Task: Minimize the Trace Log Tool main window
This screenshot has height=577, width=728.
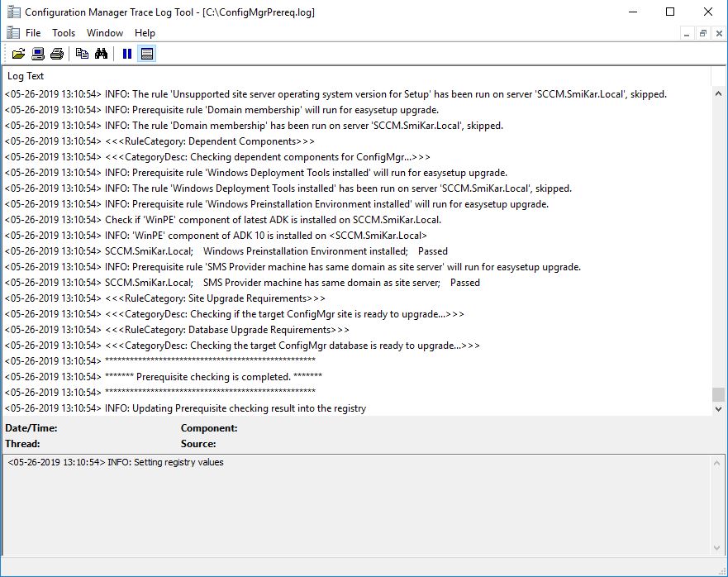Action: 633,12
